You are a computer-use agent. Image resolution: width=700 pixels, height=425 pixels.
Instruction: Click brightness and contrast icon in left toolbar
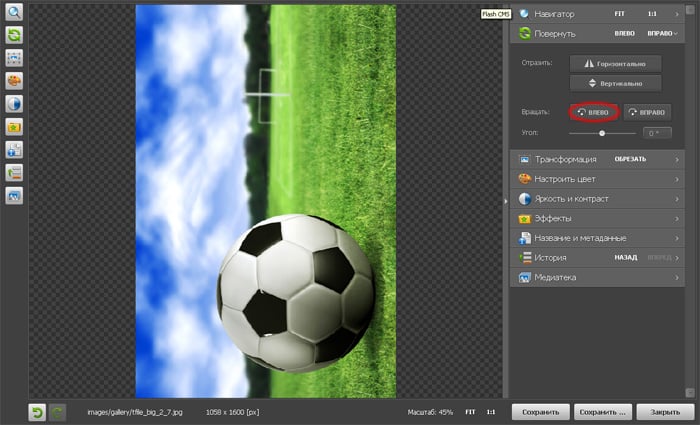15,104
